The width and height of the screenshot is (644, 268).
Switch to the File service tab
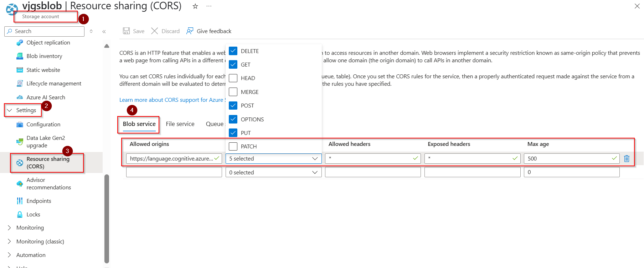click(180, 124)
